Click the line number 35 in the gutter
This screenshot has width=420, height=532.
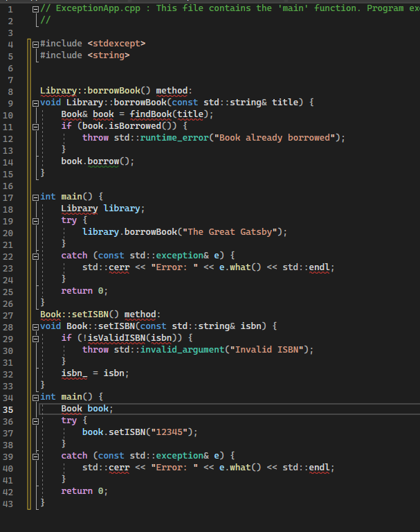point(8,410)
